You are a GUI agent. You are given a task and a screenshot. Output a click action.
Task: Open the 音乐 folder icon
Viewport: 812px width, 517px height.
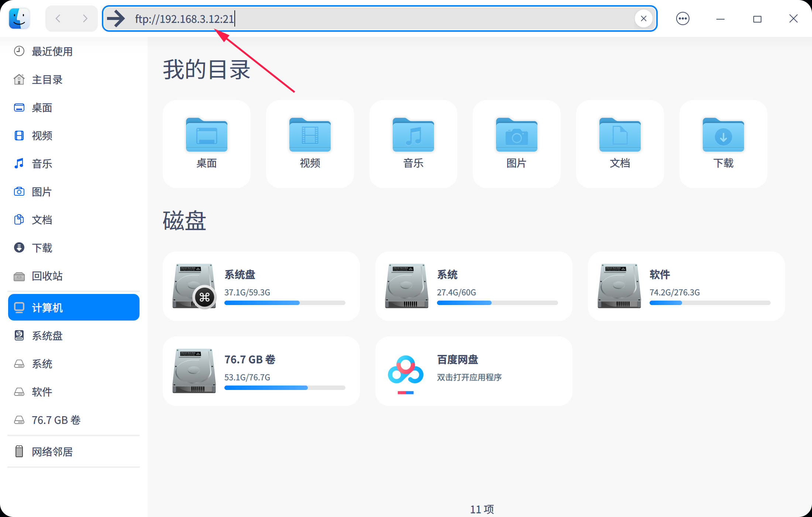[x=413, y=136]
